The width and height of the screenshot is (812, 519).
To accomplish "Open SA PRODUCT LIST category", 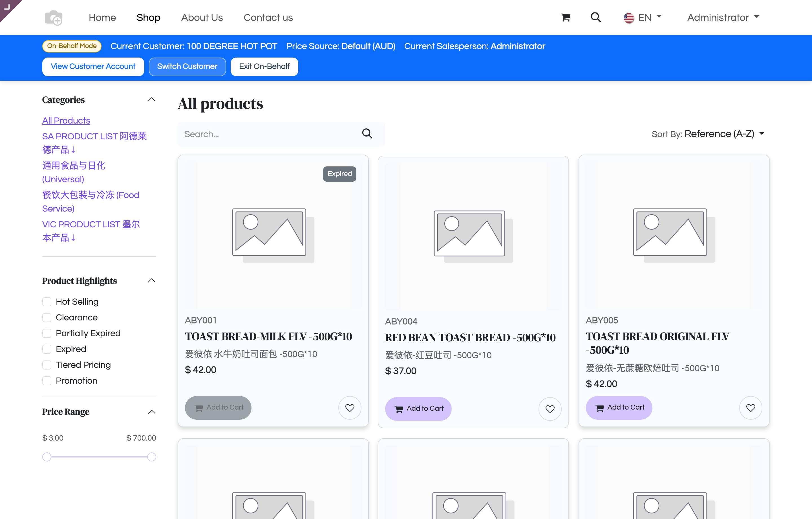I will pyautogui.click(x=94, y=143).
